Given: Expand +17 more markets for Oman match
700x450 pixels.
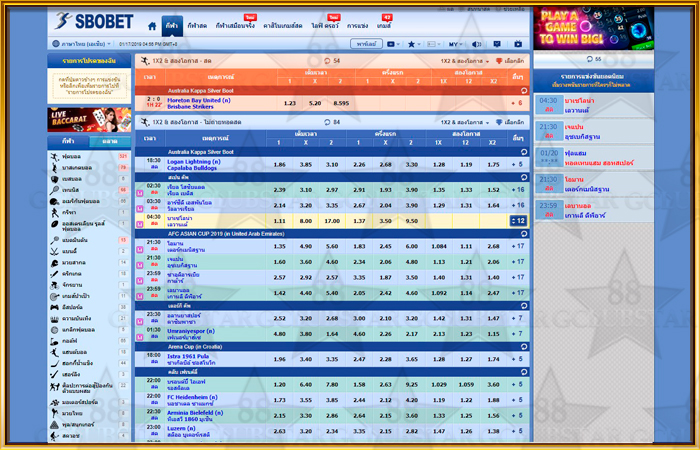Looking at the screenshot, I should click(x=518, y=245).
